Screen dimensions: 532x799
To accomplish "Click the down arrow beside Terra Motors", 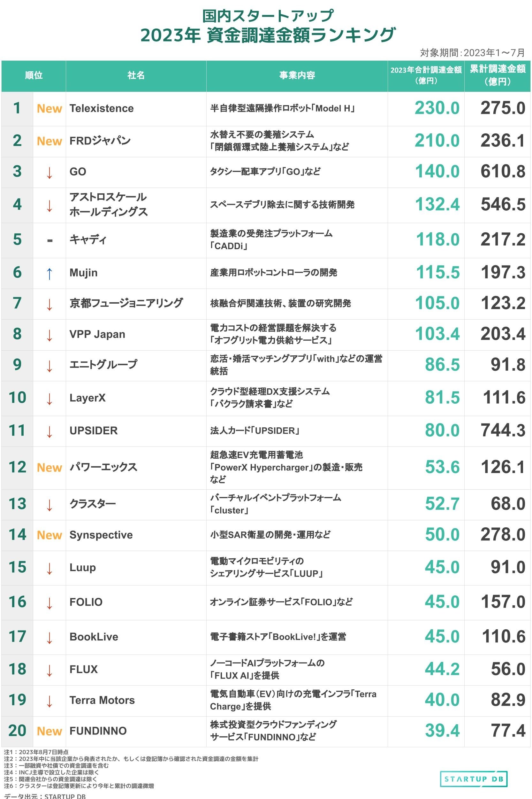I will (x=49, y=701).
